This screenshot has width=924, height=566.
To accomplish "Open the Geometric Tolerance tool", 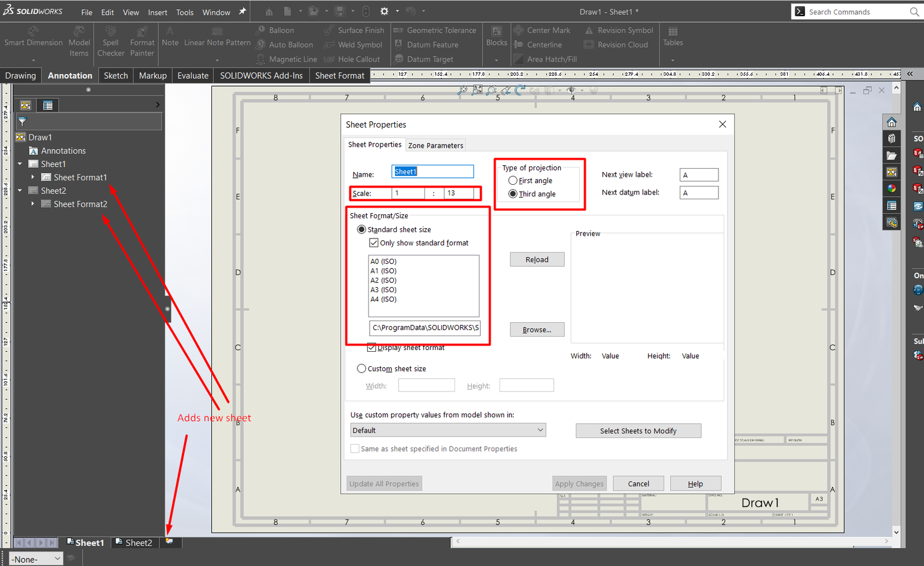I will click(x=398, y=30).
